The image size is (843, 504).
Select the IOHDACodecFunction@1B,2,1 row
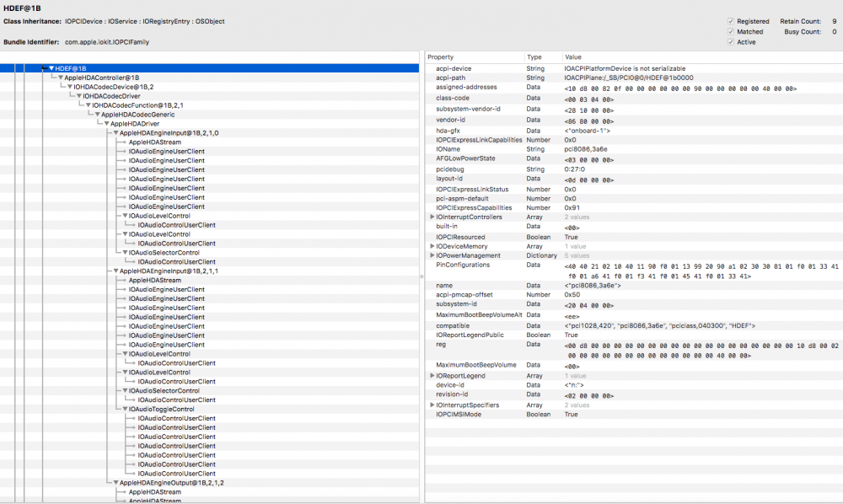210,105
